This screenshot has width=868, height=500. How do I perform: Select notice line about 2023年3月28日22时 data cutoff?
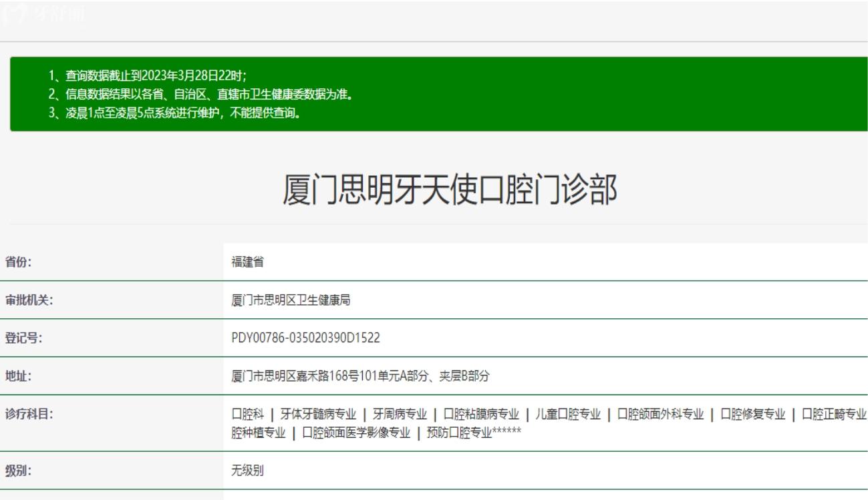click(x=148, y=75)
